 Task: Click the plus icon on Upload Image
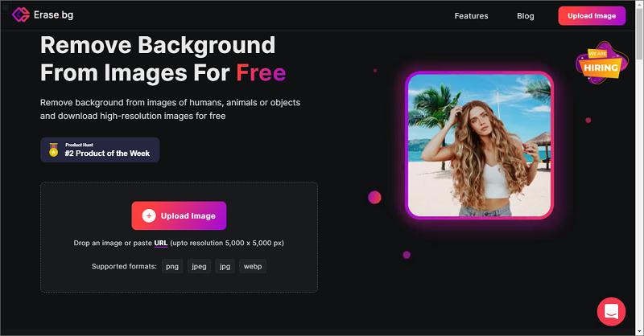pyautogui.click(x=149, y=215)
